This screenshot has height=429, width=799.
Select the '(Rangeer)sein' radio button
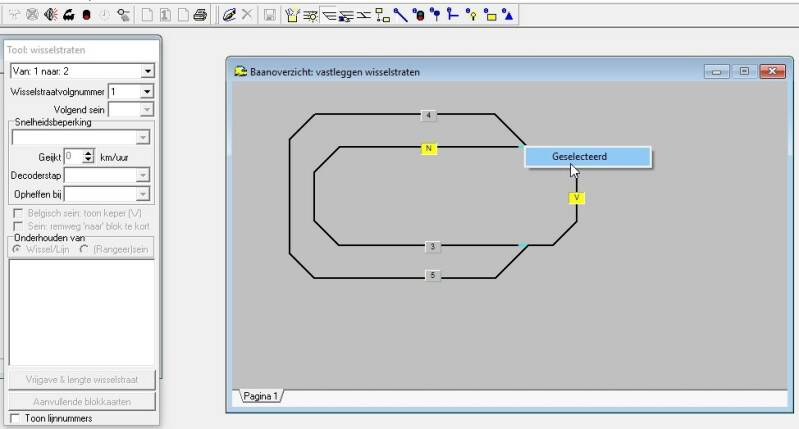click(84, 249)
